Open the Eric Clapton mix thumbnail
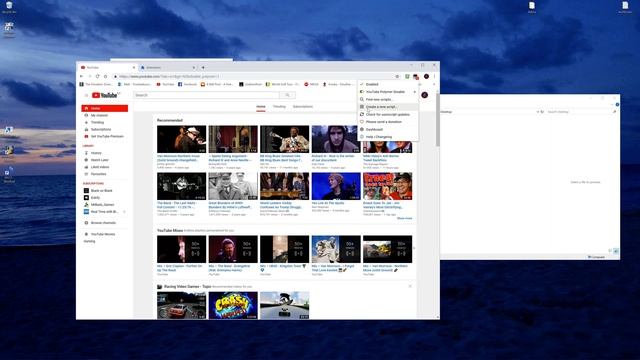The width and height of the screenshot is (640, 360). [x=182, y=249]
